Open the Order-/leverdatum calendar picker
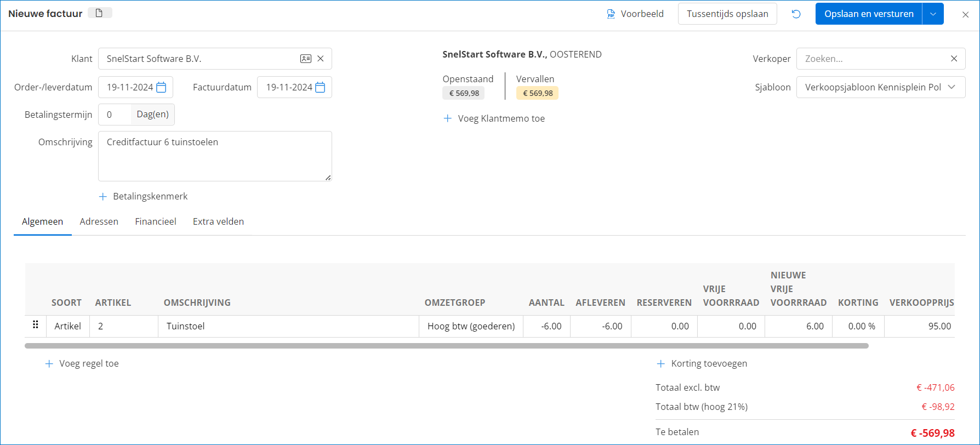Image resolution: width=980 pixels, height=445 pixels. click(161, 87)
